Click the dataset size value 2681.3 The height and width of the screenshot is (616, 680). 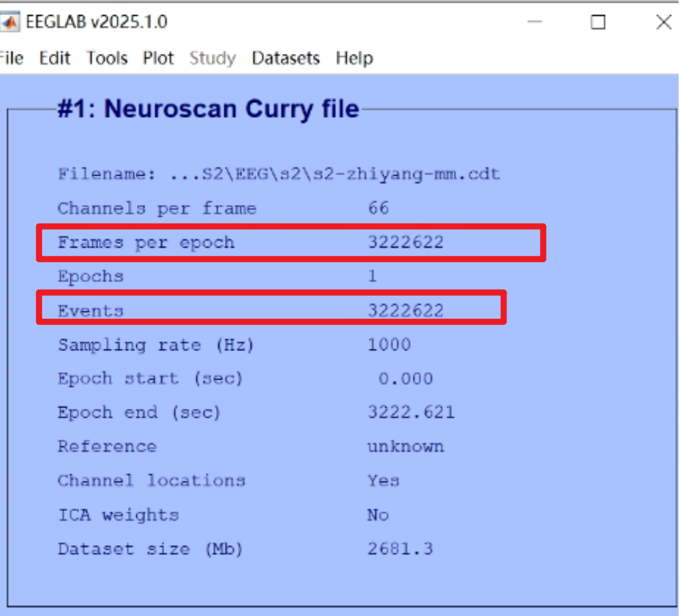click(x=400, y=549)
